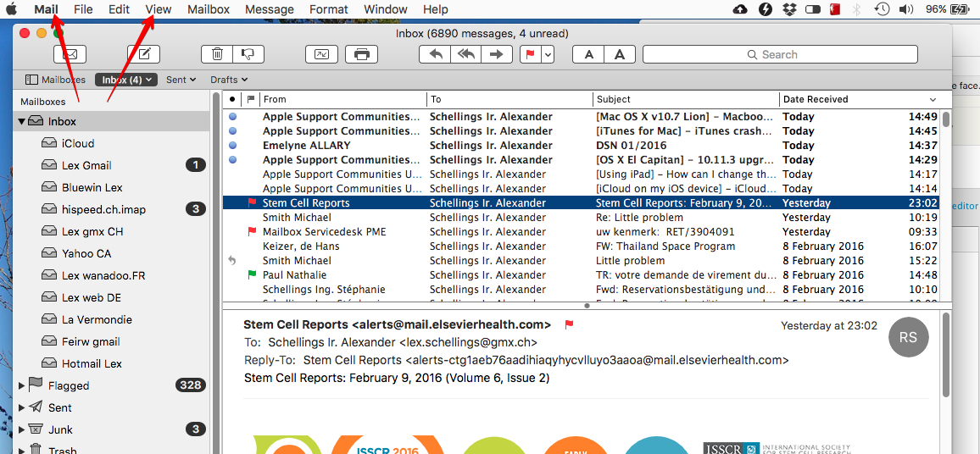Expand the Trash mailbox triangle

coord(22,450)
